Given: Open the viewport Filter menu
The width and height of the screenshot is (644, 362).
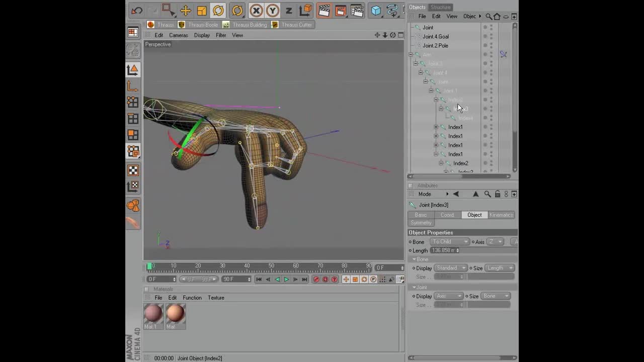Looking at the screenshot, I should [221, 35].
